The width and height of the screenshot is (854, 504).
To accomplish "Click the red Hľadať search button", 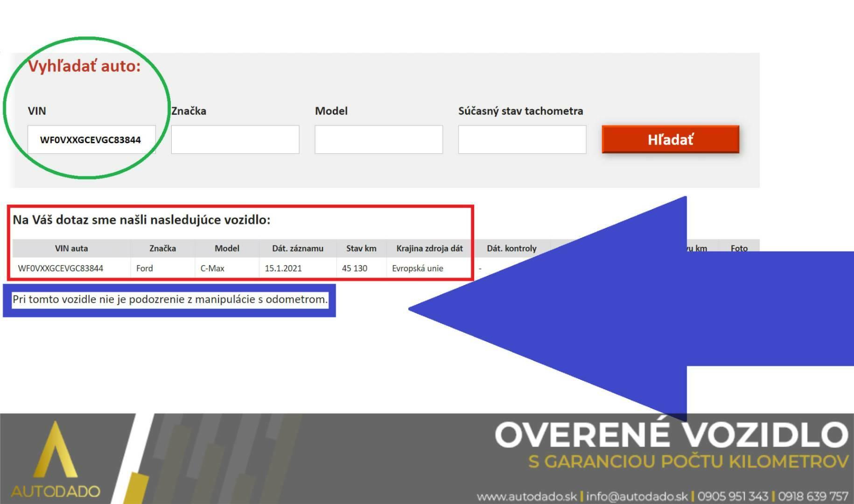I will coord(670,139).
